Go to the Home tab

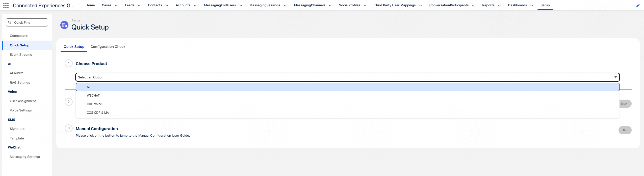pyautogui.click(x=90, y=5)
